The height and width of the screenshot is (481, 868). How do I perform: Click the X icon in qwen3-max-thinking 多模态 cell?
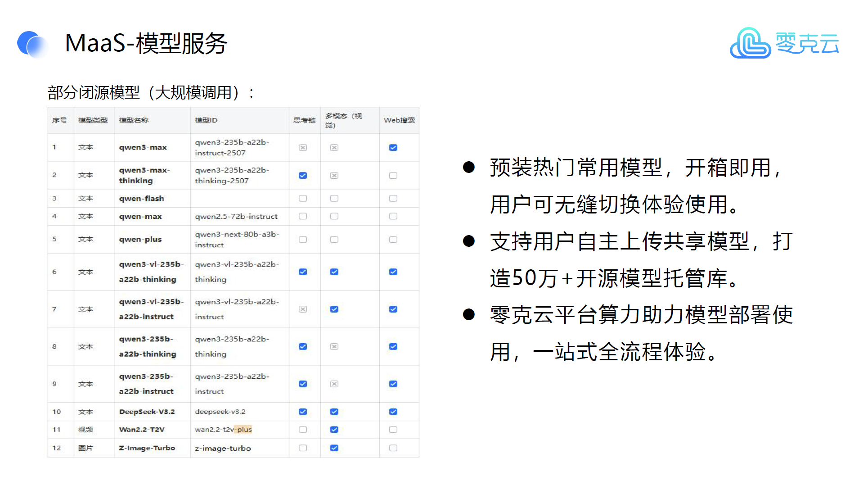[334, 176]
